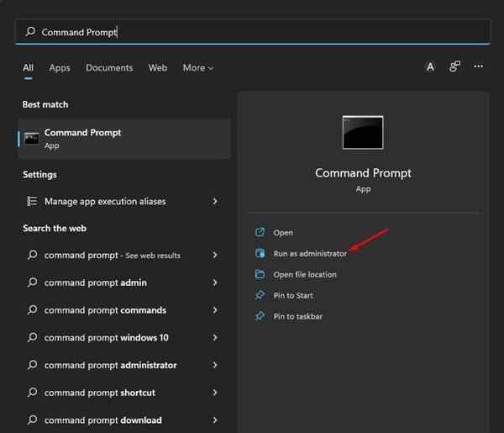Click the Run as administrator shield icon
The width and height of the screenshot is (504, 433).
[260, 253]
